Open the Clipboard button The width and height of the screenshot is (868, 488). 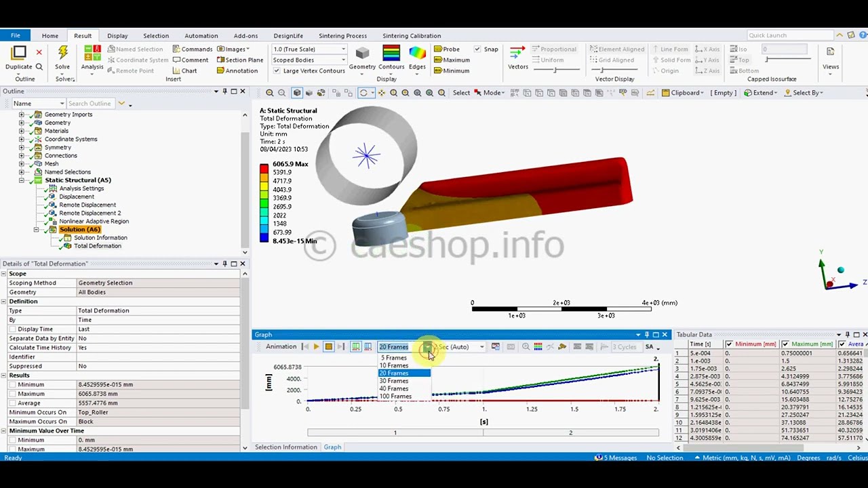(x=683, y=93)
